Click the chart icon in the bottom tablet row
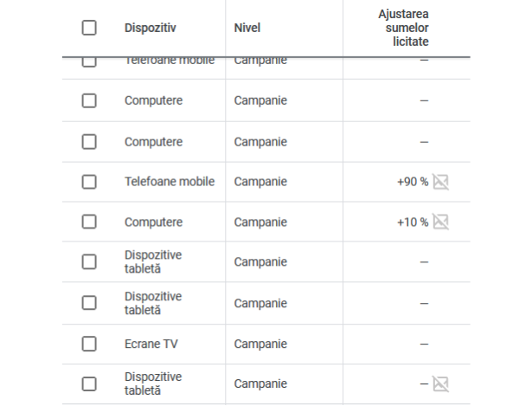The height and width of the screenshot is (406, 532). 441,384
